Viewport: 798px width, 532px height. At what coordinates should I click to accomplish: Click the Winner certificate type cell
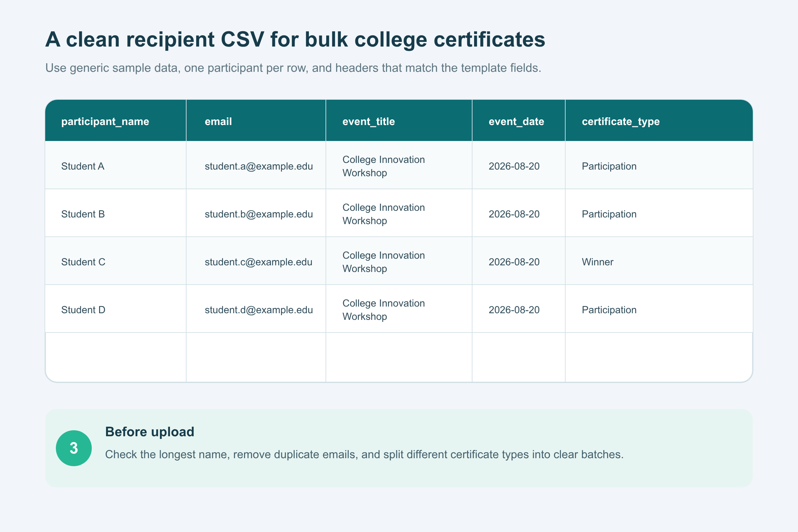(659, 261)
